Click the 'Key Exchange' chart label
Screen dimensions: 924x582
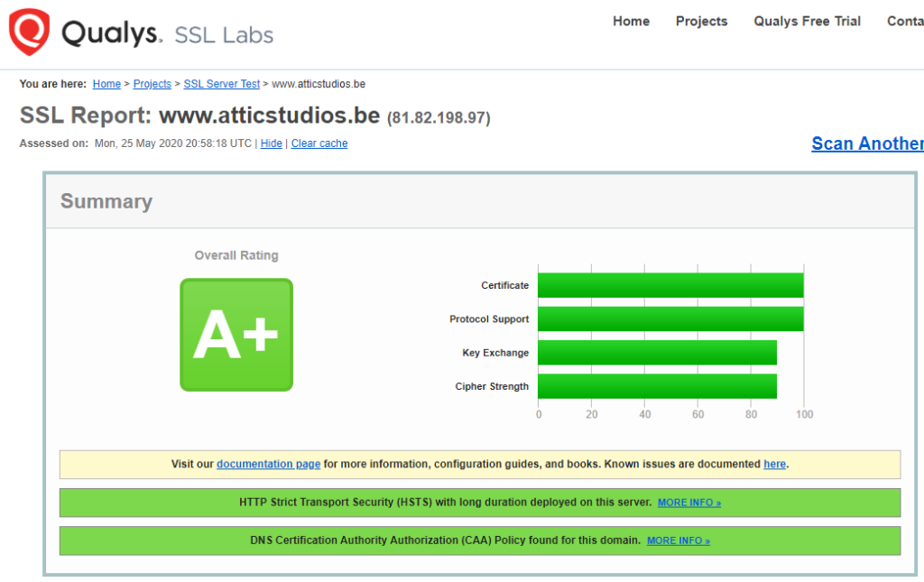495,352
